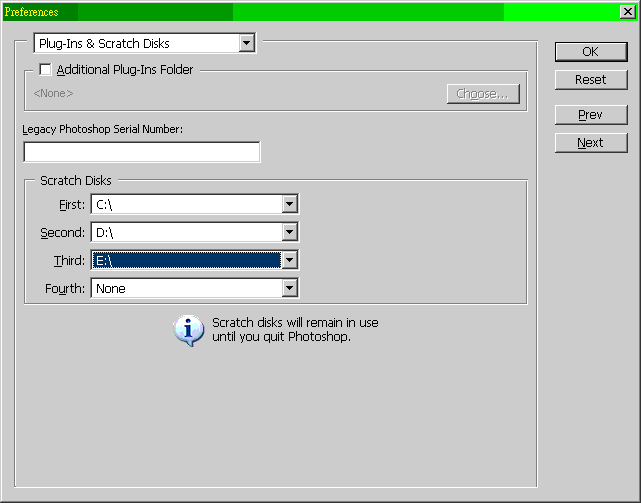Open the Third scratch disk dropdown arrow

(289, 260)
